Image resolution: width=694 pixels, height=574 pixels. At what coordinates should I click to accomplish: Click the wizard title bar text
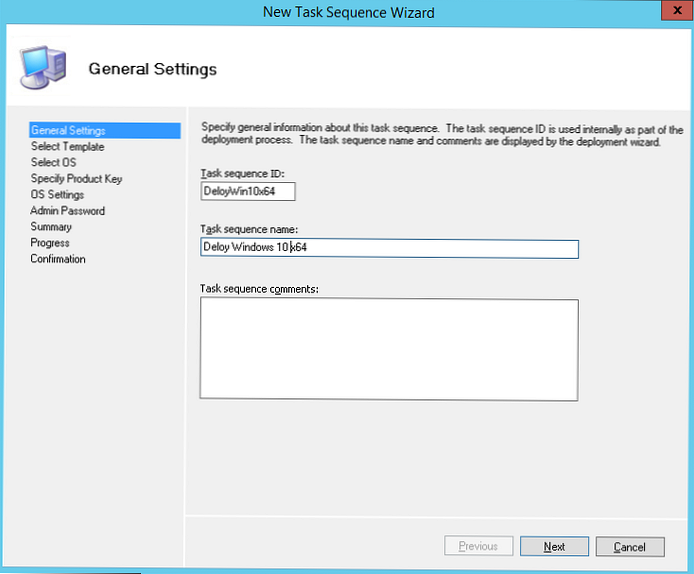[x=348, y=12]
